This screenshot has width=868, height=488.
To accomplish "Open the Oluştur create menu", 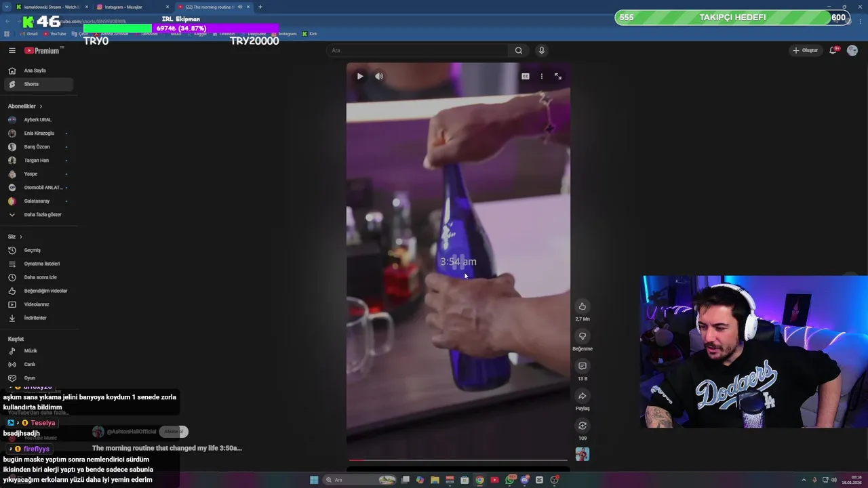I will pos(805,50).
